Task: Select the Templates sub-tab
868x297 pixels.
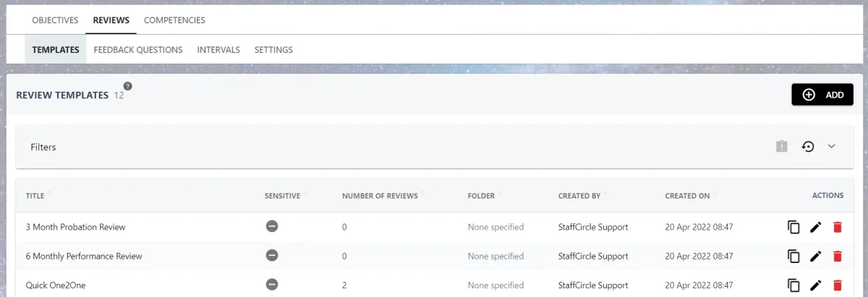Action: (56, 50)
